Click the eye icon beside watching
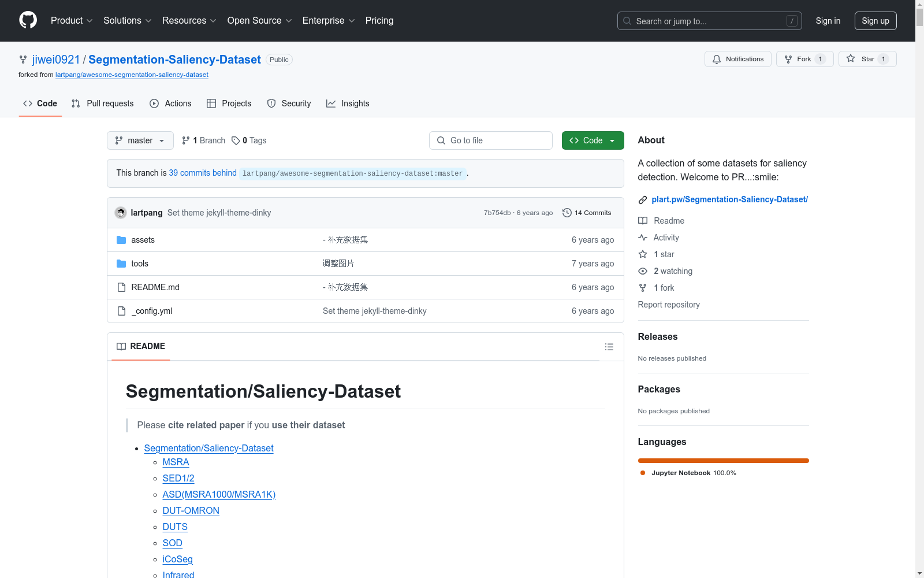The width and height of the screenshot is (924, 578). click(x=643, y=271)
